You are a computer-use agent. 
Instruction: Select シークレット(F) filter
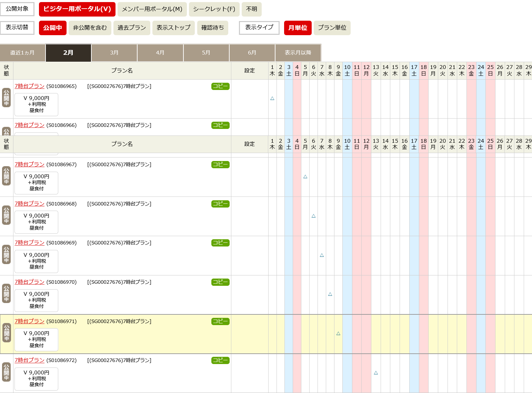click(214, 9)
